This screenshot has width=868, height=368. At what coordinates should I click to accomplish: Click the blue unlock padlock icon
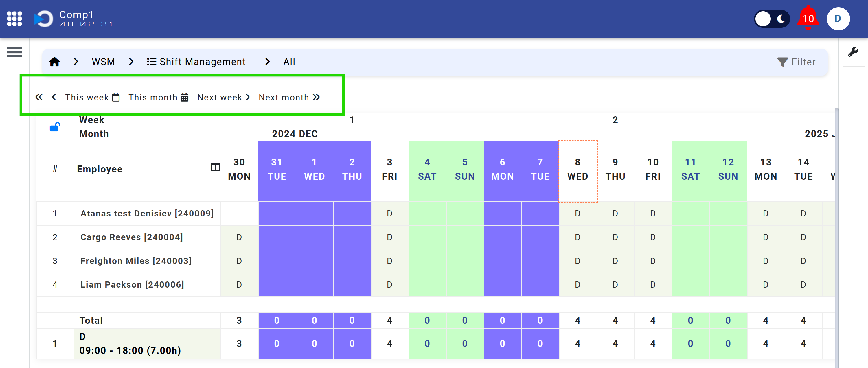[x=55, y=127]
